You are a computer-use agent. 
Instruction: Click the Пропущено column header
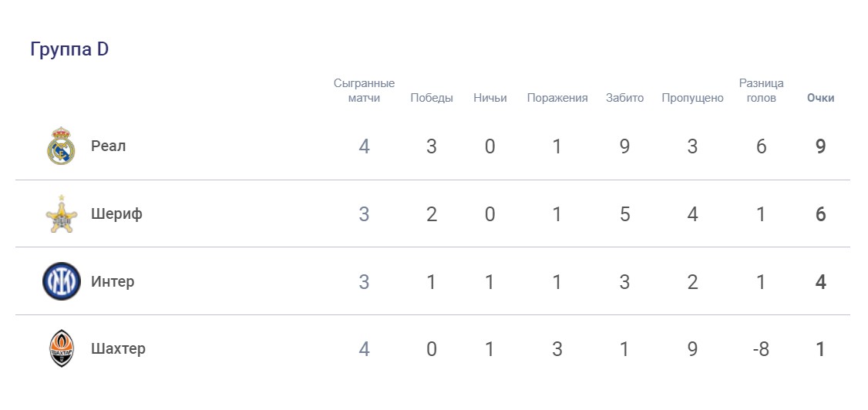[x=692, y=98]
